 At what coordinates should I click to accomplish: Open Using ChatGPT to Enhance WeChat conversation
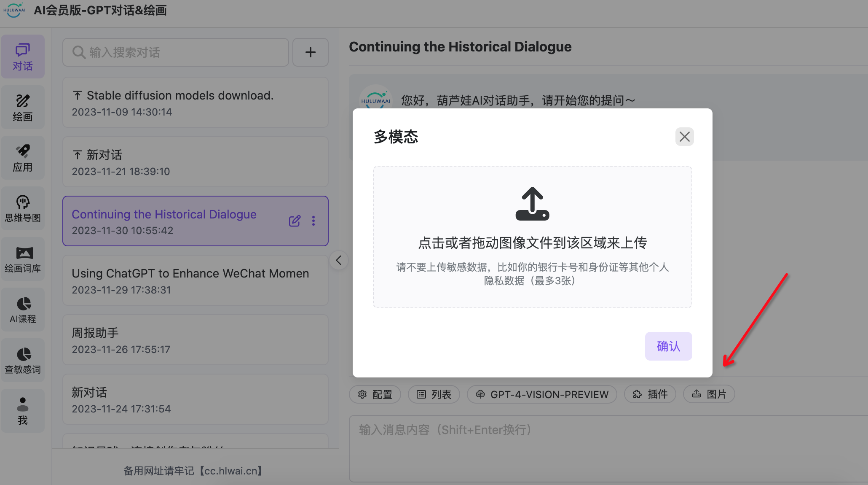point(196,280)
